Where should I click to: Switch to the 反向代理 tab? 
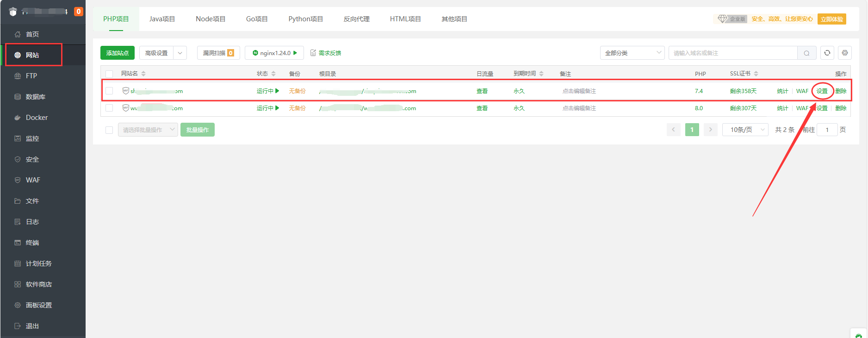tap(357, 19)
